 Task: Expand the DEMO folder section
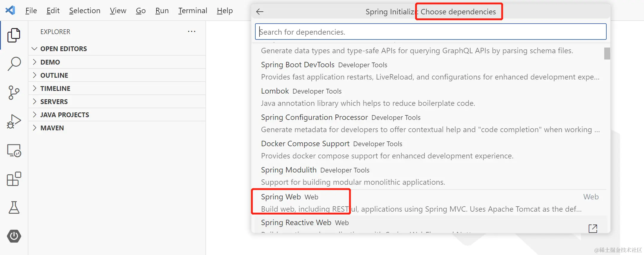click(117, 62)
